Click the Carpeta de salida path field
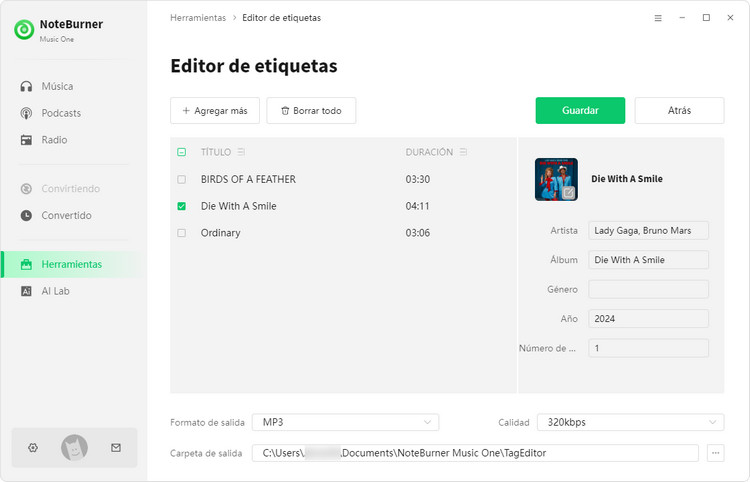 pyautogui.click(x=475, y=453)
